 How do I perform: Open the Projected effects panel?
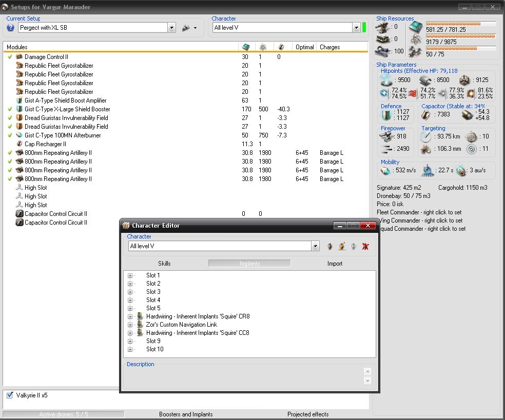308,414
